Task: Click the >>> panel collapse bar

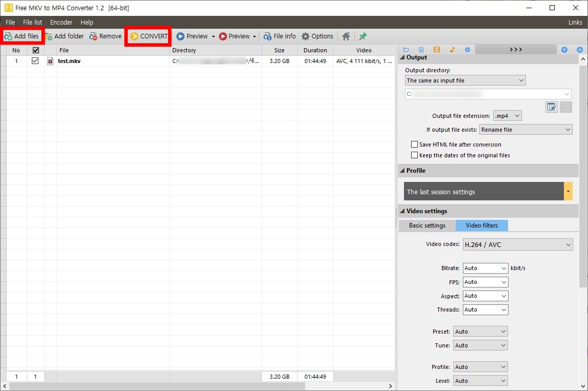Action: [516, 50]
